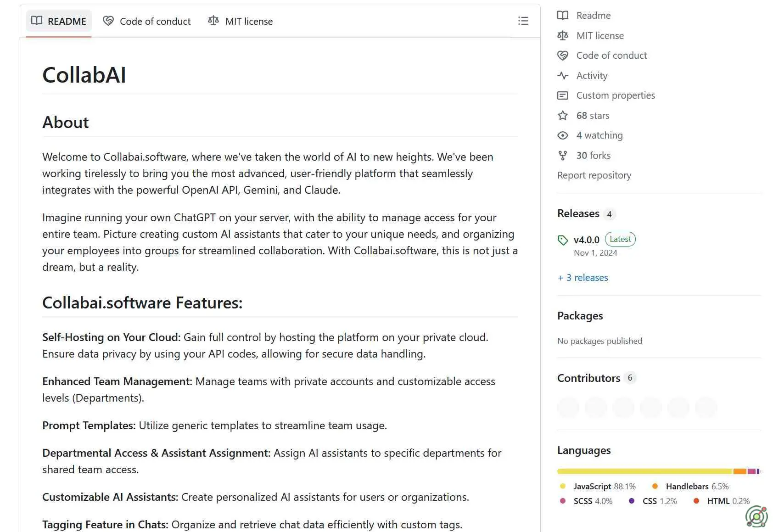Open the Releases heading link
This screenshot has width=773, height=532.
click(x=578, y=213)
